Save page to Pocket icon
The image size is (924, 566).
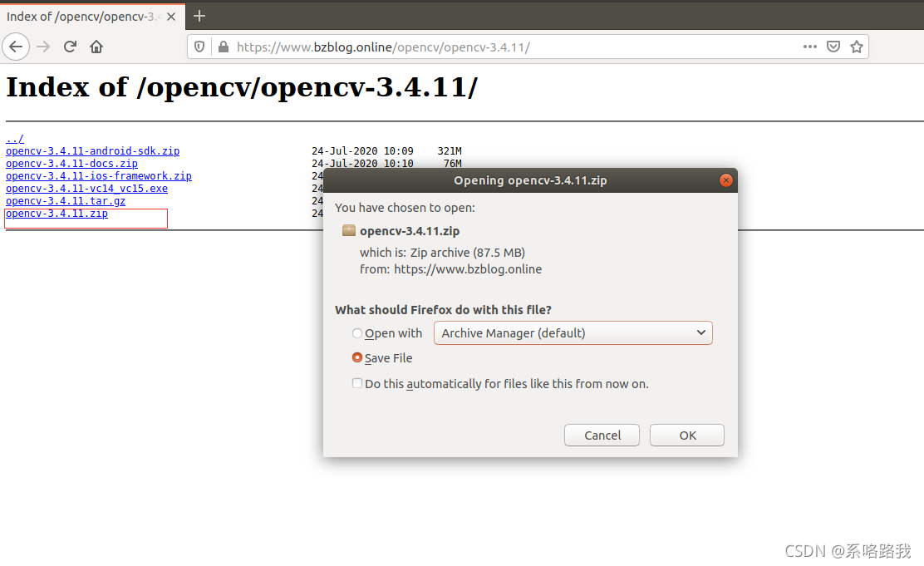click(x=833, y=47)
